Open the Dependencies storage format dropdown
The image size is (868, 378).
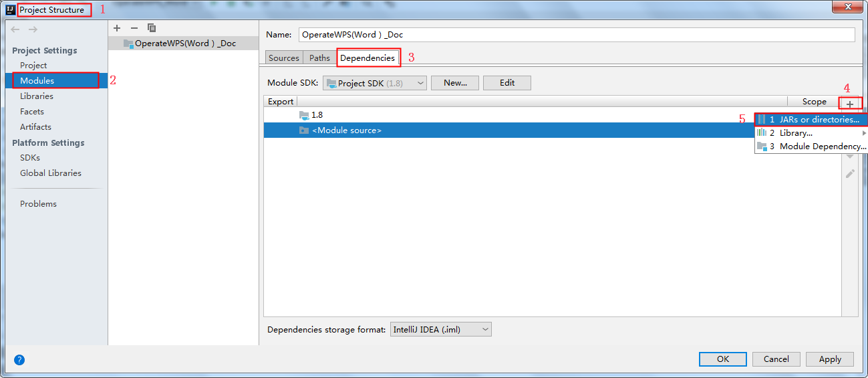coord(440,329)
